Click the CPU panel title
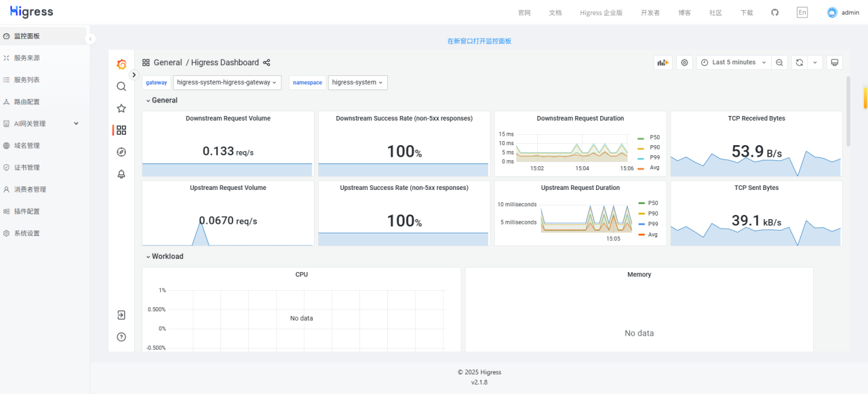The width and height of the screenshot is (868, 394). click(x=302, y=275)
